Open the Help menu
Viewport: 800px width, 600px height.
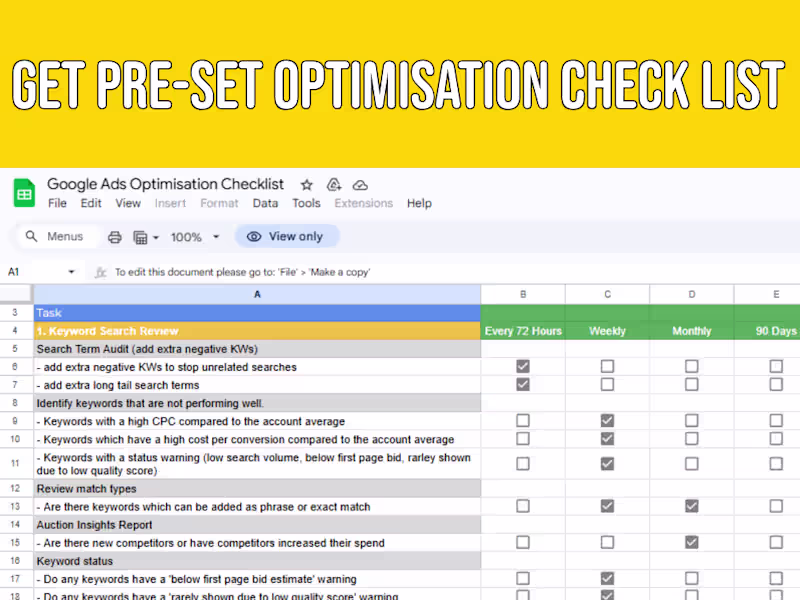[419, 203]
